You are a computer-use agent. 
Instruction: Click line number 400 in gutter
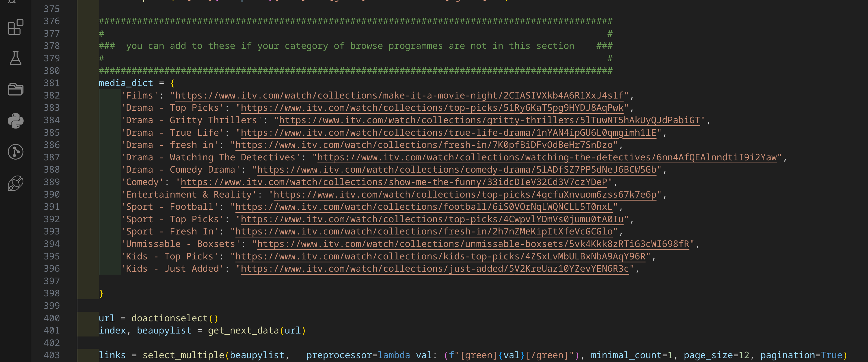point(52,318)
